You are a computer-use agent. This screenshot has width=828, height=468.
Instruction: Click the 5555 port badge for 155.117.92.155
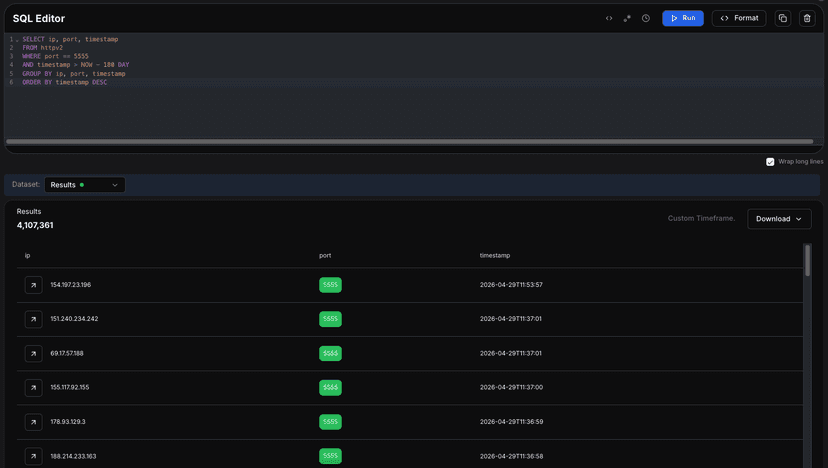click(x=330, y=387)
